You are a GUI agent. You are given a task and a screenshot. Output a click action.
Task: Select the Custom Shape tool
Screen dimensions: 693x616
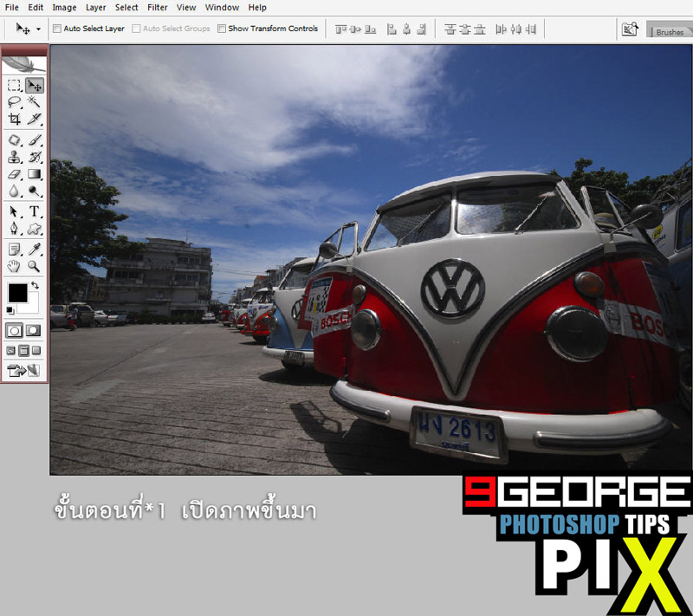34,229
